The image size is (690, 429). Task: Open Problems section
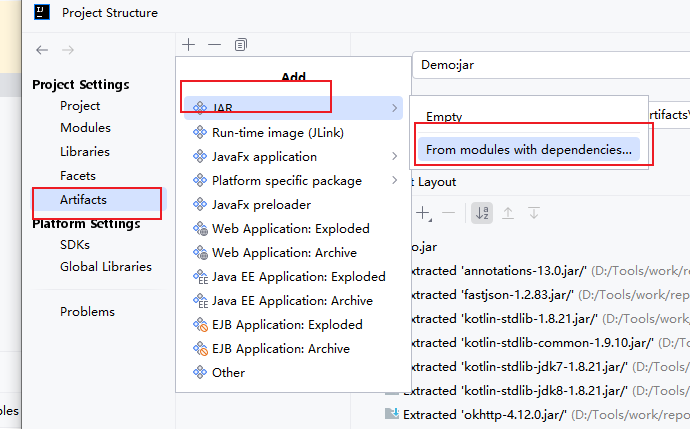point(87,312)
